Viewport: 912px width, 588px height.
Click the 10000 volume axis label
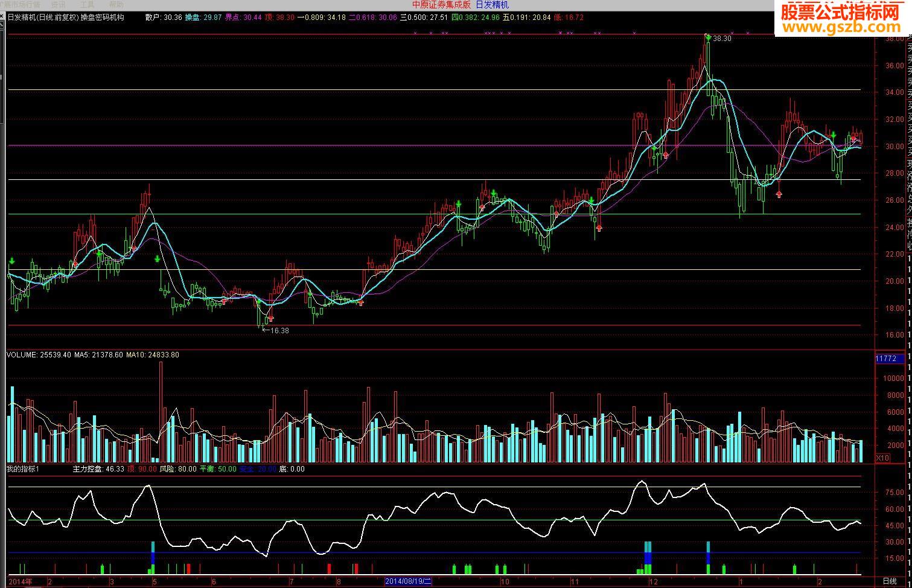[893, 379]
